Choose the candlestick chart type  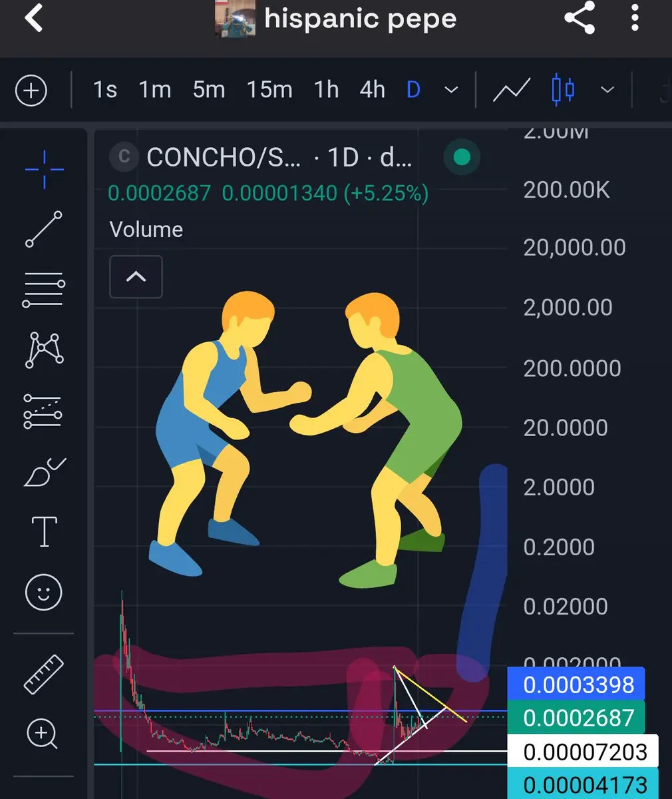(x=563, y=90)
